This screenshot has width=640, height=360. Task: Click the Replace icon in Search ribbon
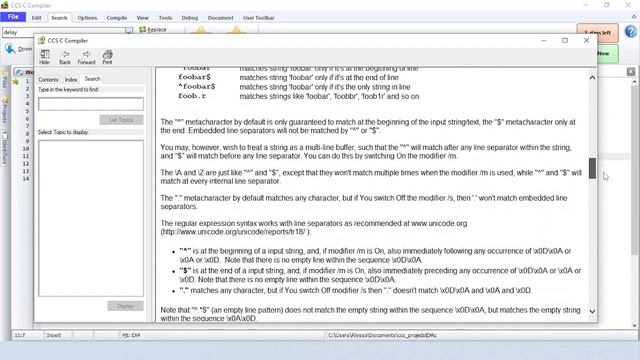(153, 29)
